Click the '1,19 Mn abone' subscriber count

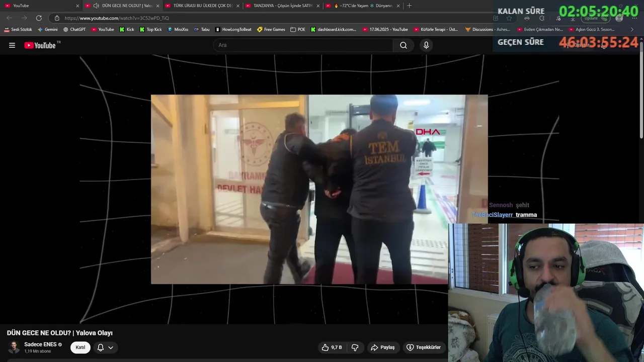coord(38,351)
